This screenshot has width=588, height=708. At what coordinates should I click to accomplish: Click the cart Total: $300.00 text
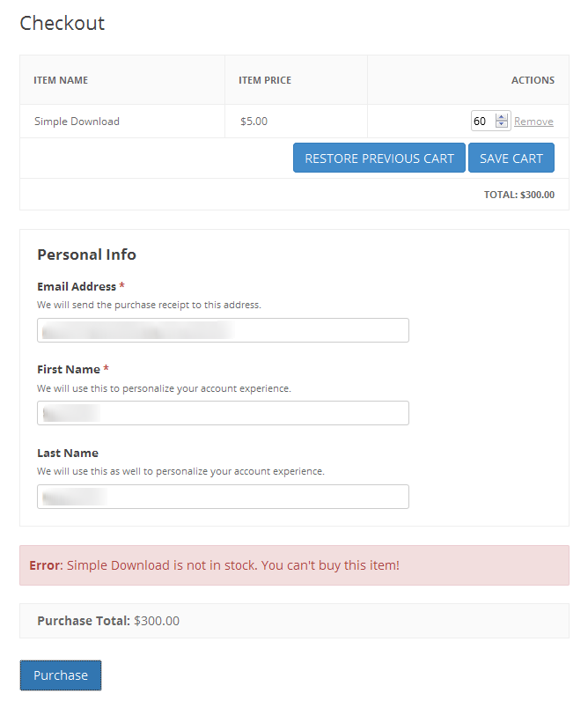click(x=518, y=195)
